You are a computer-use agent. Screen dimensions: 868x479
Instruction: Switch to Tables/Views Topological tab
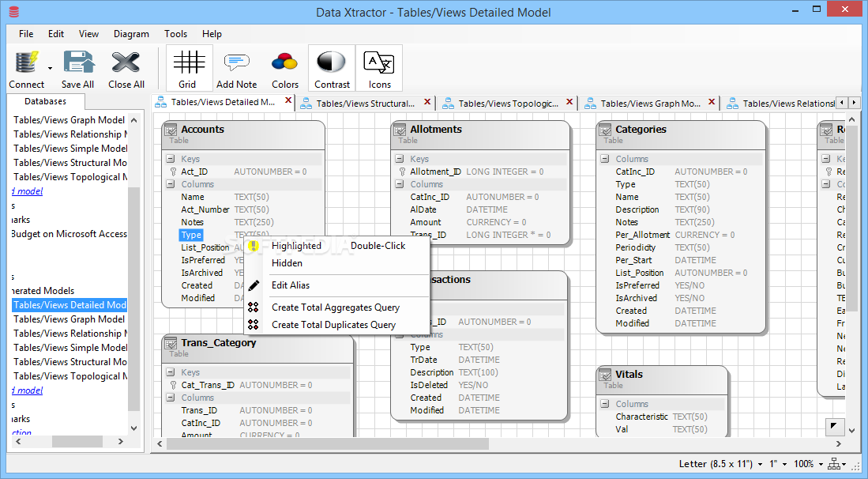(x=508, y=104)
